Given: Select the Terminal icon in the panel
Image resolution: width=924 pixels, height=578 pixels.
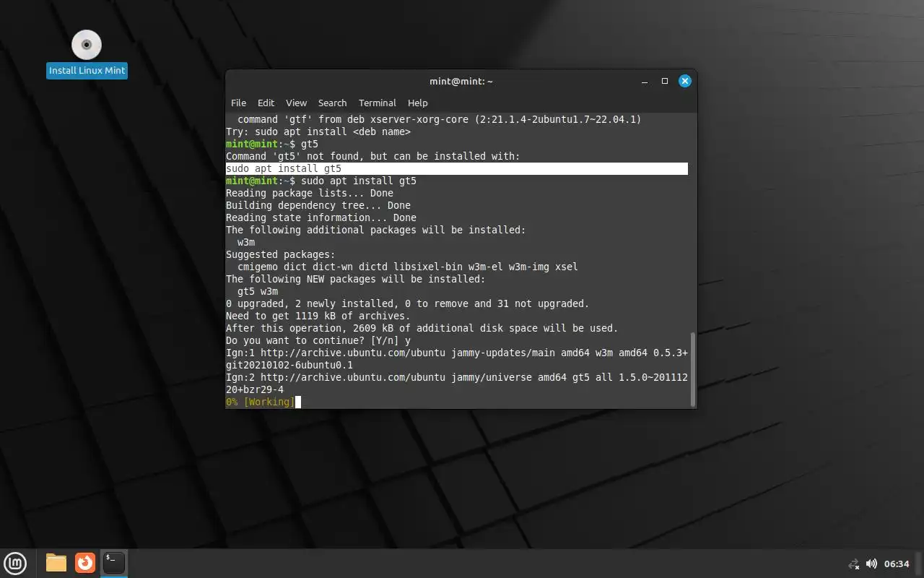Looking at the screenshot, I should [114, 563].
